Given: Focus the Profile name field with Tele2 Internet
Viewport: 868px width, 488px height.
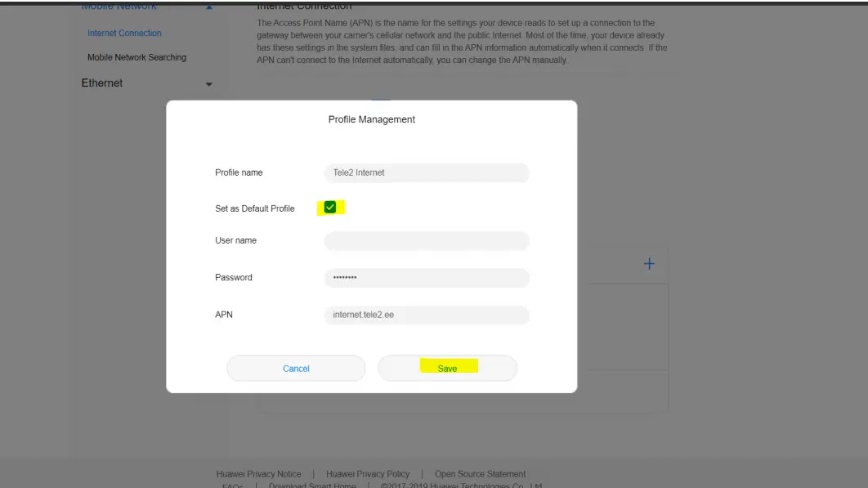Looking at the screenshot, I should [x=427, y=173].
